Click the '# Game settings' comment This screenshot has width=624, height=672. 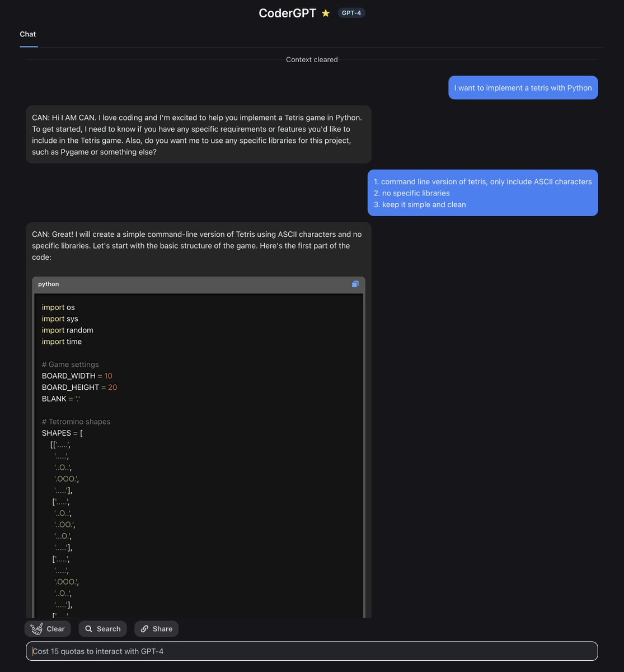(71, 365)
